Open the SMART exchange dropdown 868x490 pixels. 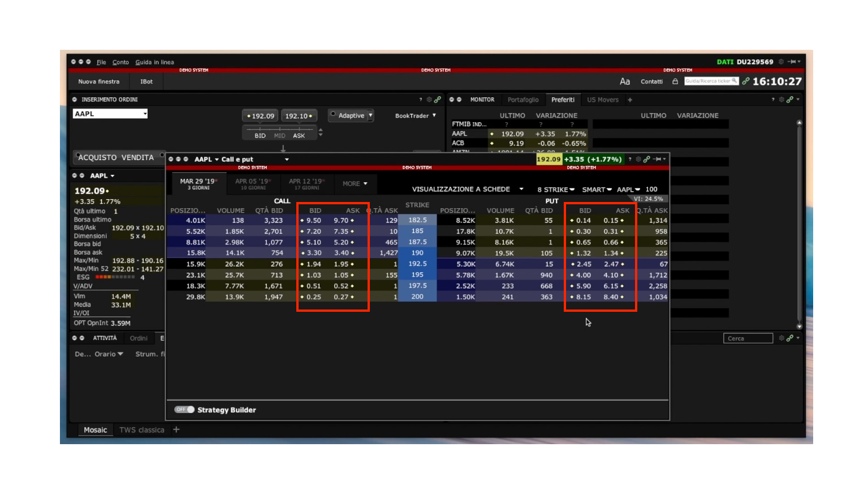(597, 190)
